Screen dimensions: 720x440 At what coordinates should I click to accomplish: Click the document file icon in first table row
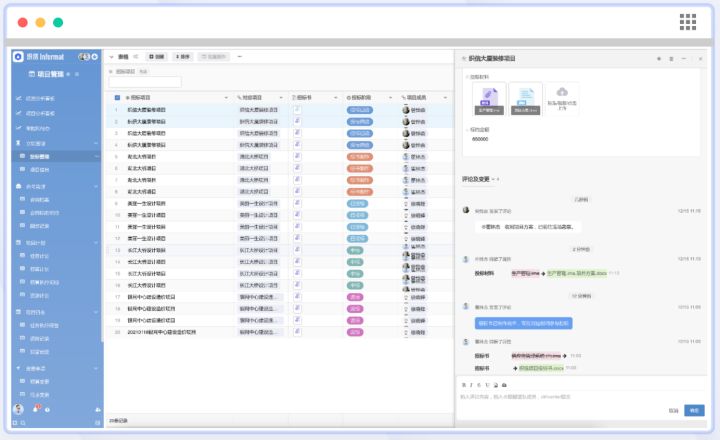(297, 108)
